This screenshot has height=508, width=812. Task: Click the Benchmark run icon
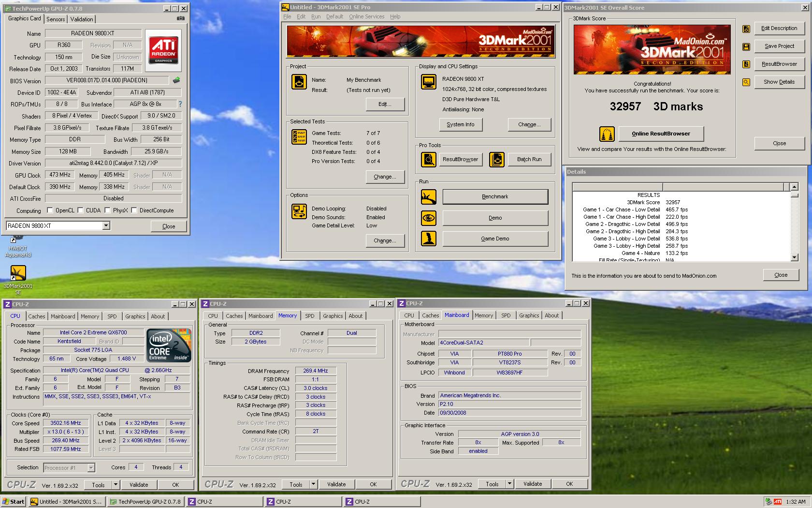(x=428, y=197)
